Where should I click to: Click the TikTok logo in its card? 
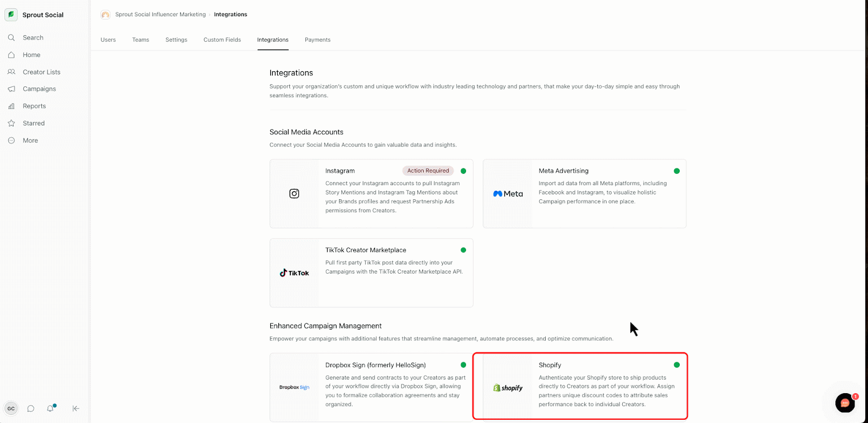pos(294,273)
